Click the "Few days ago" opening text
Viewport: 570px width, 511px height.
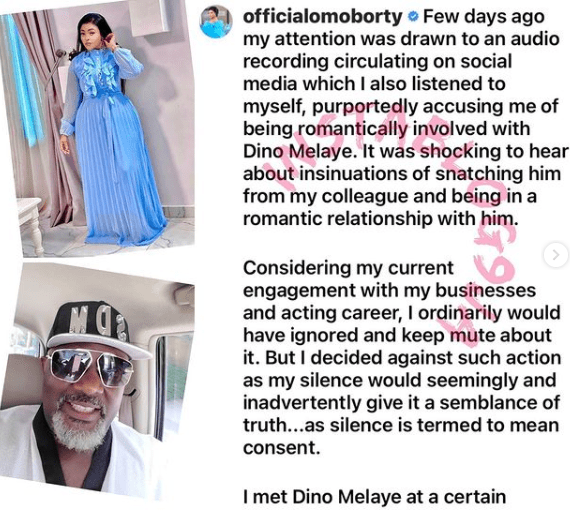483,17
